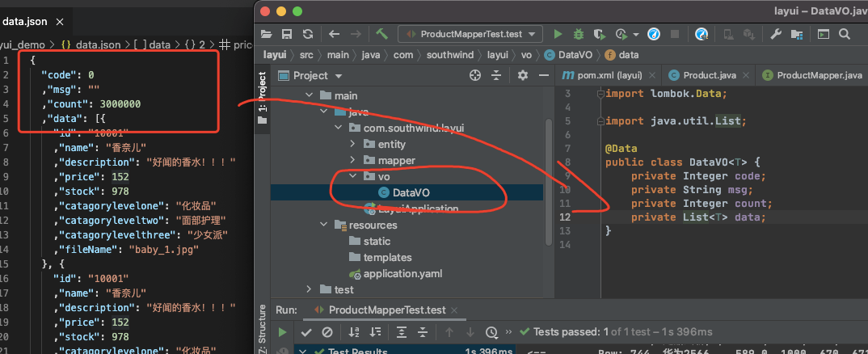The height and width of the screenshot is (354, 868).
Task: Click the gray Stop square in main toolbar
Action: (x=675, y=34)
